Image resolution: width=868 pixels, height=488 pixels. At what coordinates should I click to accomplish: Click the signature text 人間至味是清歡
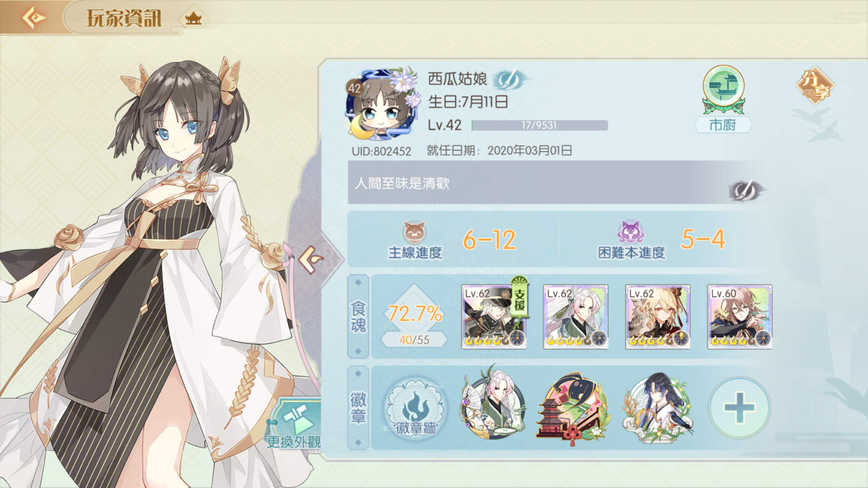(402, 183)
